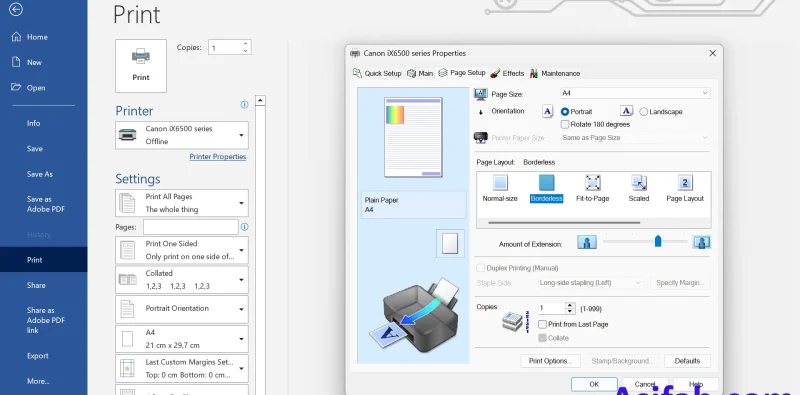The image size is (800, 395).
Task: Click the Amount of Extension slider handle
Action: pyautogui.click(x=658, y=241)
